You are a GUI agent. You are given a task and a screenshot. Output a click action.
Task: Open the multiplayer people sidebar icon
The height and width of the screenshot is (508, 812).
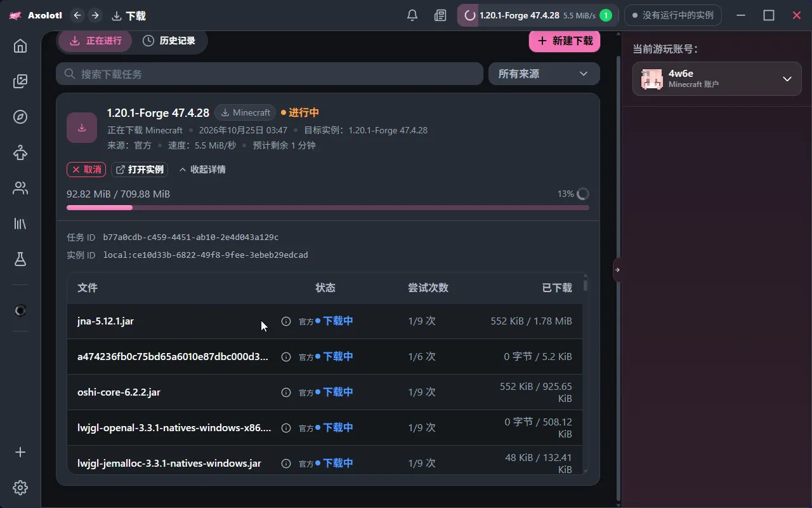tap(20, 188)
